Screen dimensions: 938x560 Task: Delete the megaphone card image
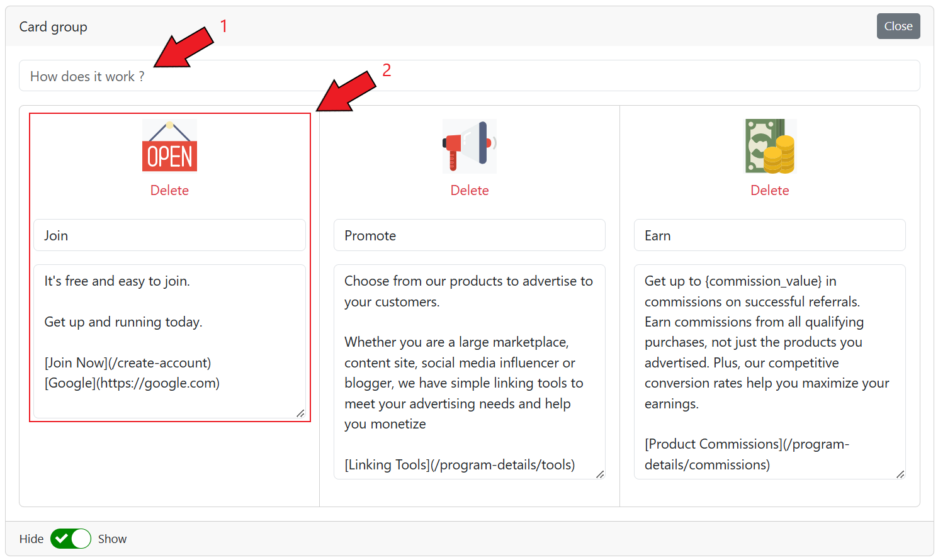[x=470, y=191]
